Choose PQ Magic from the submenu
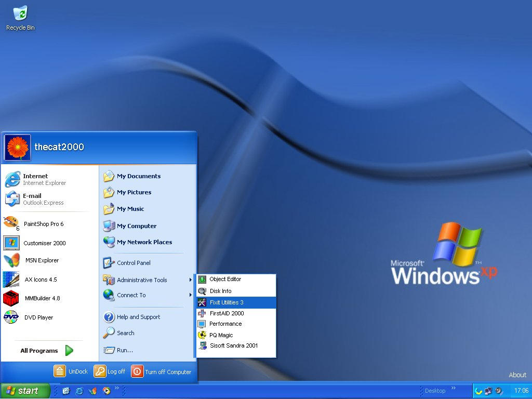Image resolution: width=532 pixels, height=399 pixels. pos(220,335)
